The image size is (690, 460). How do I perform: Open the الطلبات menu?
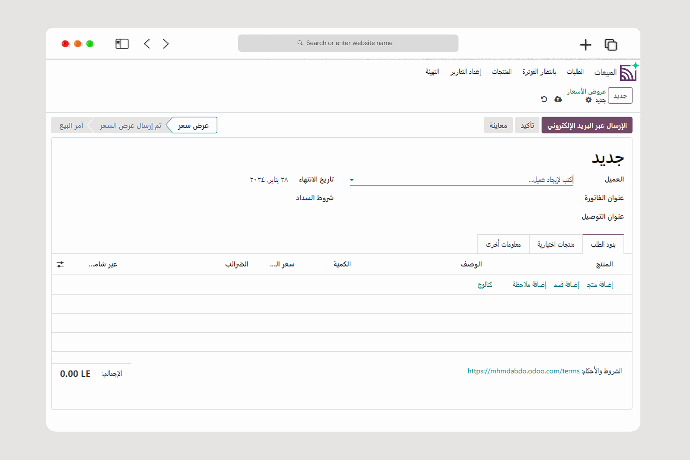click(x=575, y=72)
